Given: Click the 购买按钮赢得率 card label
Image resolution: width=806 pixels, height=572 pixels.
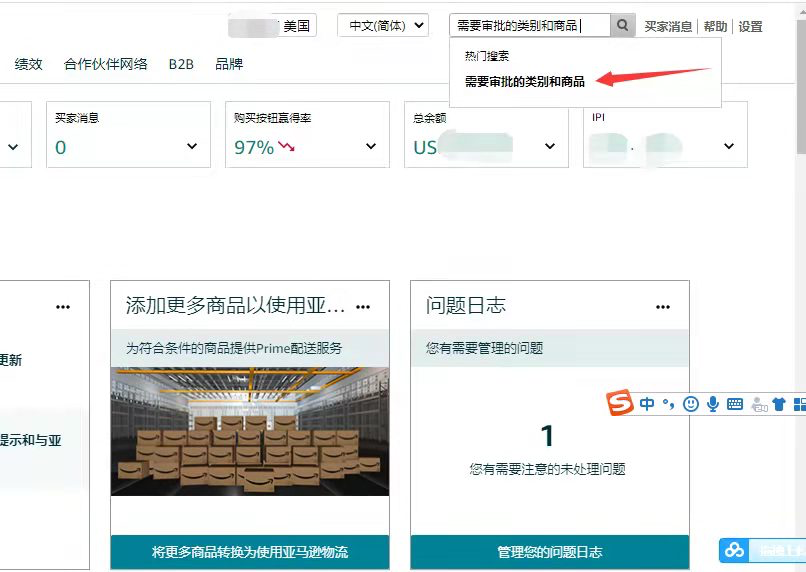Looking at the screenshot, I should (x=272, y=118).
